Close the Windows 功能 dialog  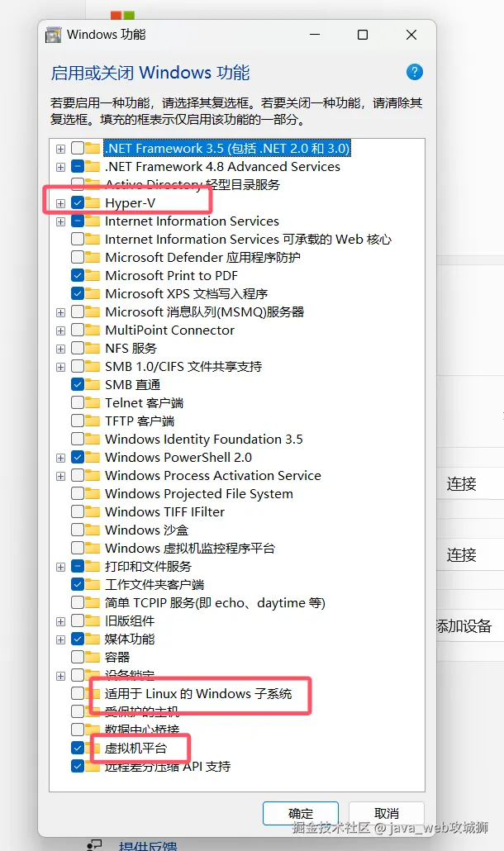tap(411, 35)
